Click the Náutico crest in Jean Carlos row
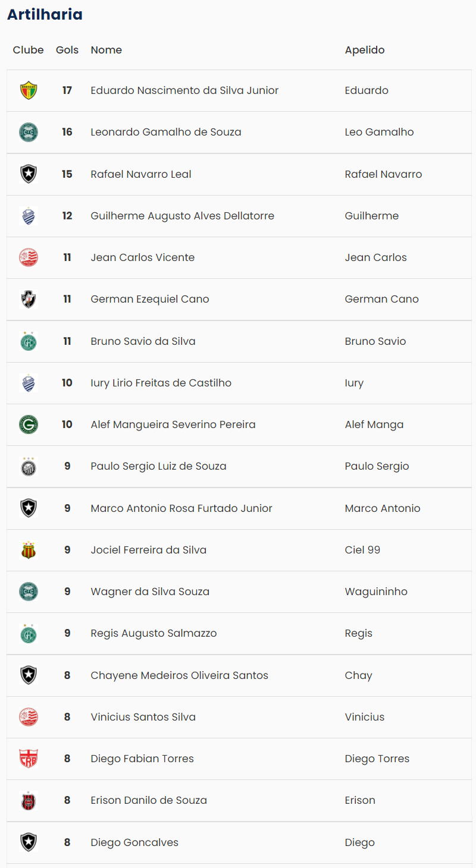 coord(29,257)
